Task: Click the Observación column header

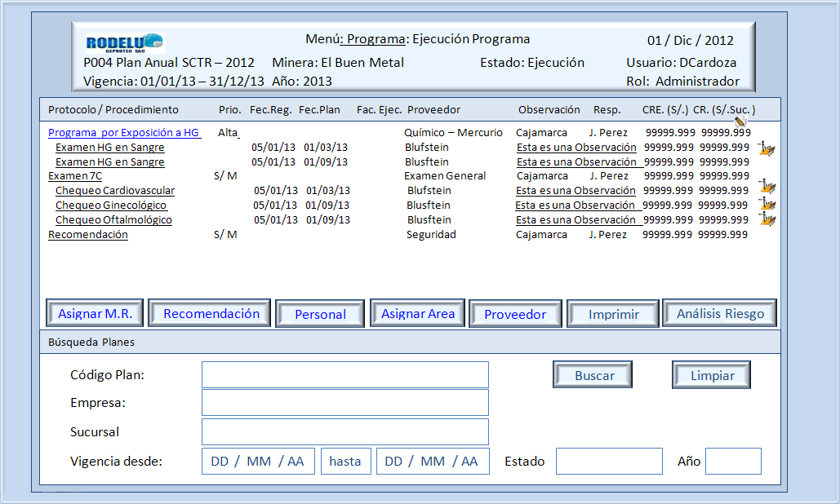Action: pyautogui.click(x=549, y=109)
